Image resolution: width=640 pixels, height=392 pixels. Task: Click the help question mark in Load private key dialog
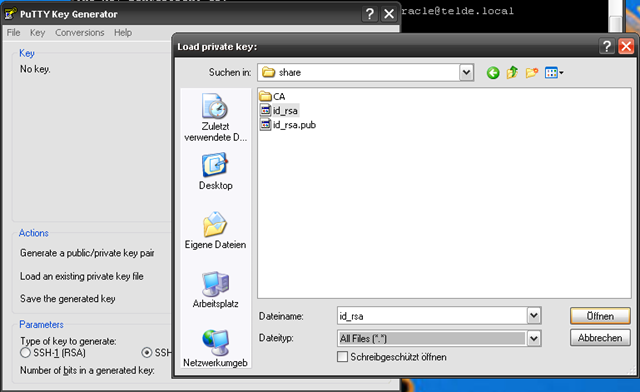[607, 47]
